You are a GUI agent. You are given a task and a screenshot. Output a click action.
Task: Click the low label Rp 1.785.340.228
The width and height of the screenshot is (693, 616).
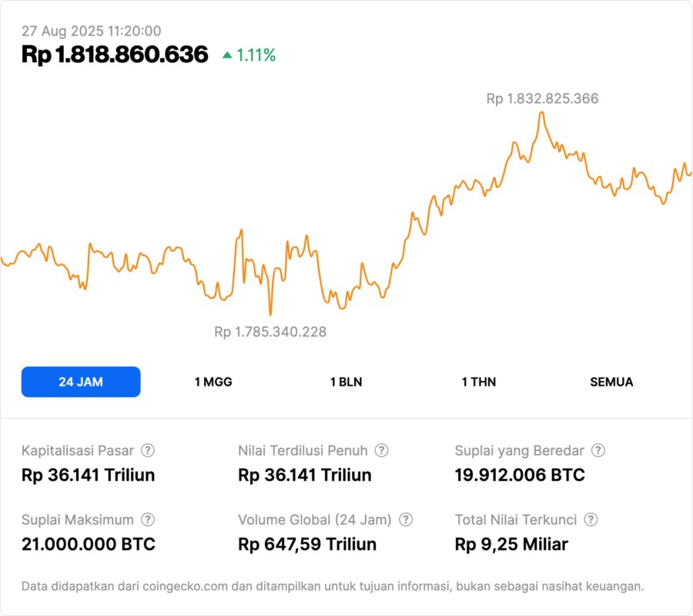[x=270, y=332]
